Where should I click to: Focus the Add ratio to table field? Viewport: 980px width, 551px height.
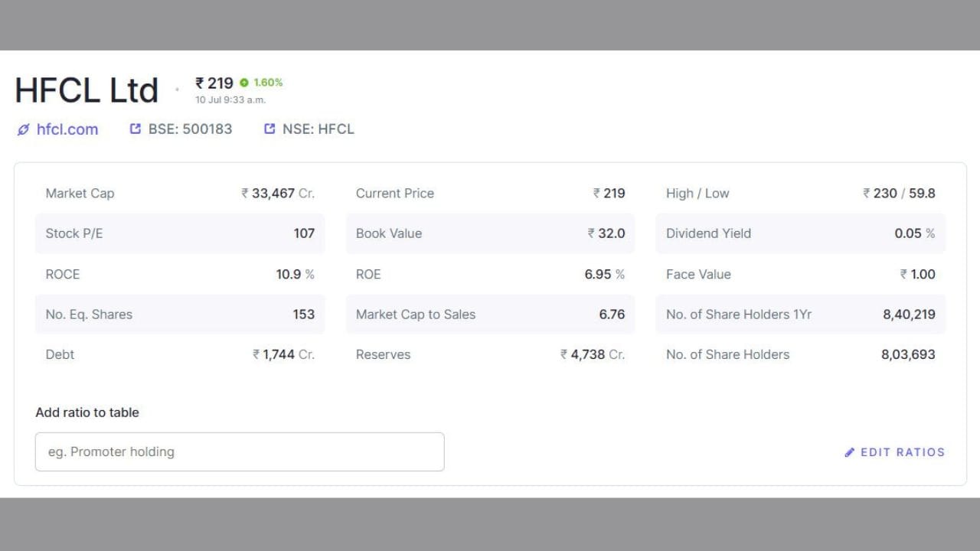tap(240, 452)
